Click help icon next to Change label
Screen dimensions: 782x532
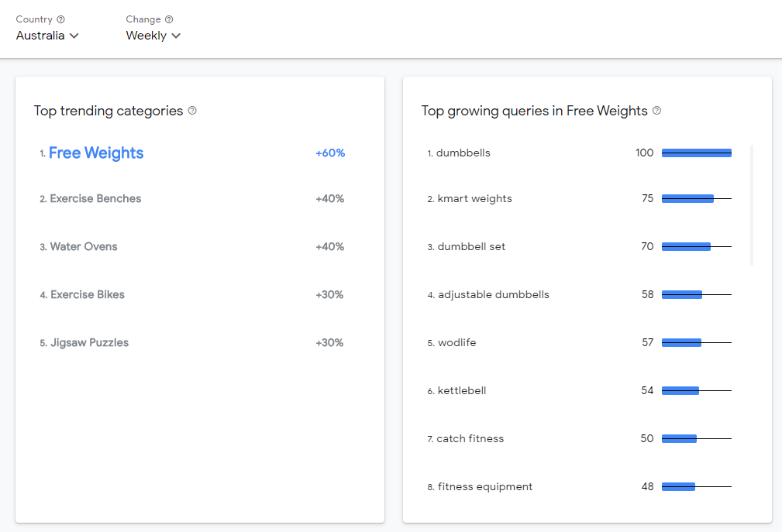(x=169, y=19)
